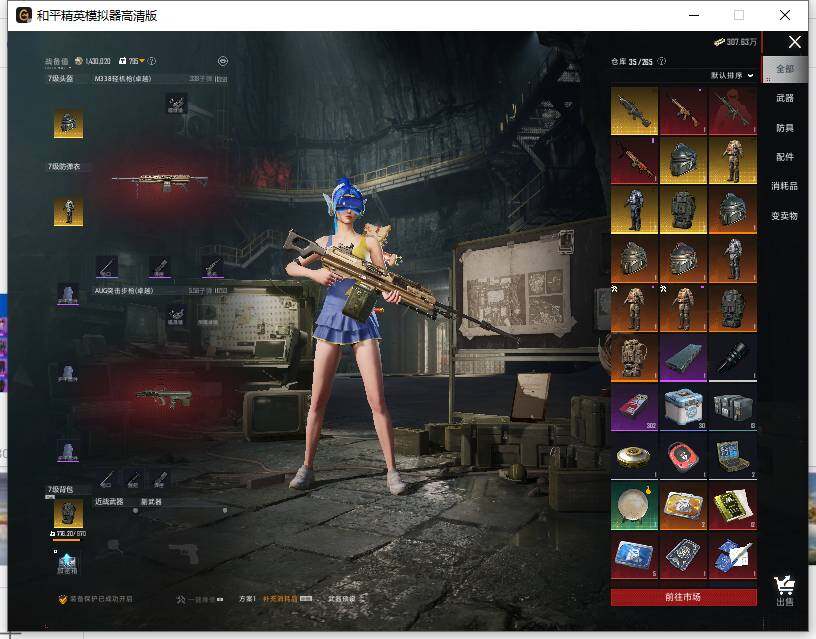This screenshot has height=639, width=816.
Task: Click the 战备值 label
Action: [56, 61]
